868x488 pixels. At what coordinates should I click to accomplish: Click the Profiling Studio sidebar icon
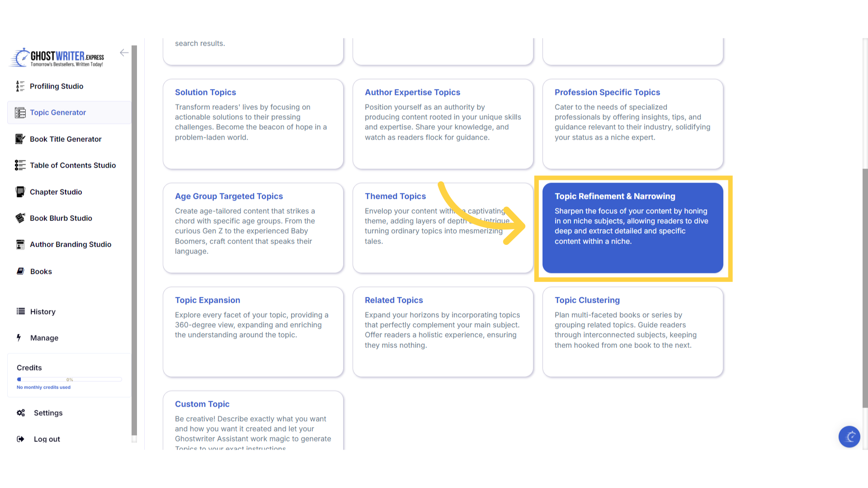tap(20, 86)
